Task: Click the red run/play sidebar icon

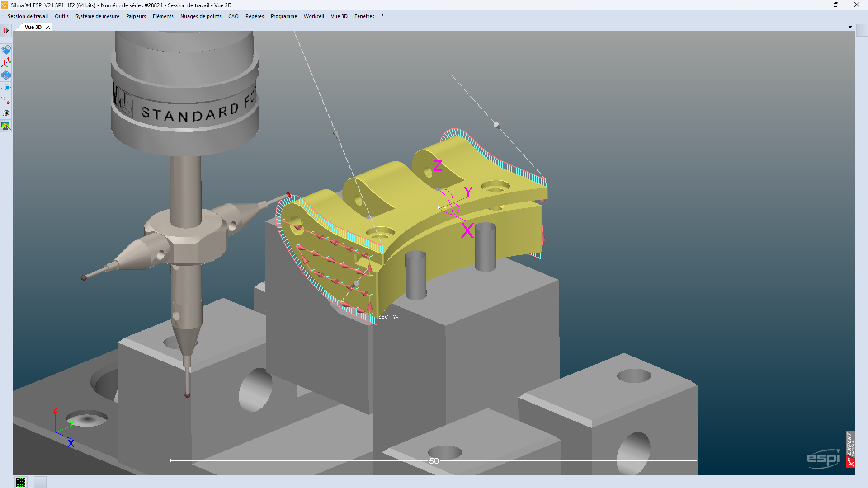Action: (x=6, y=30)
